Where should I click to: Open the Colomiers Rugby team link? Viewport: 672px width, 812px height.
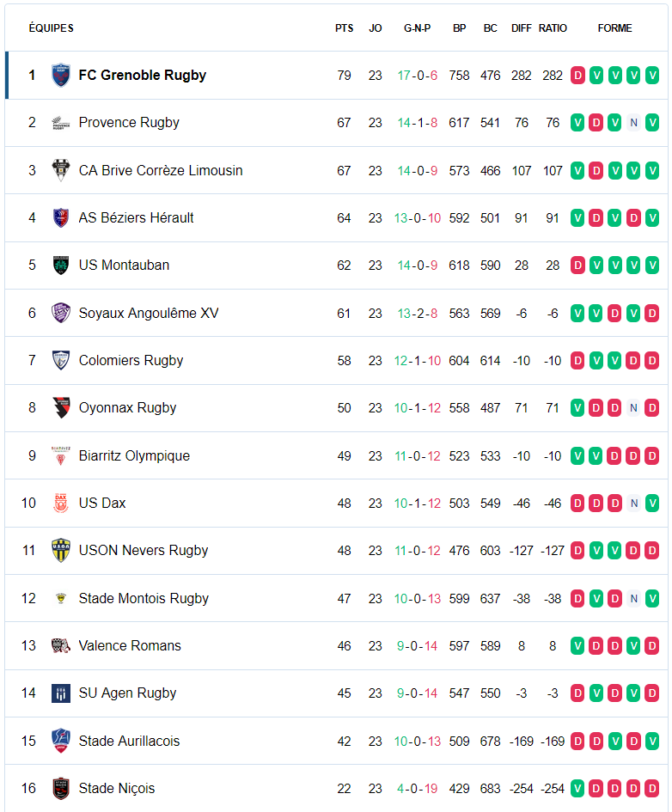click(131, 360)
